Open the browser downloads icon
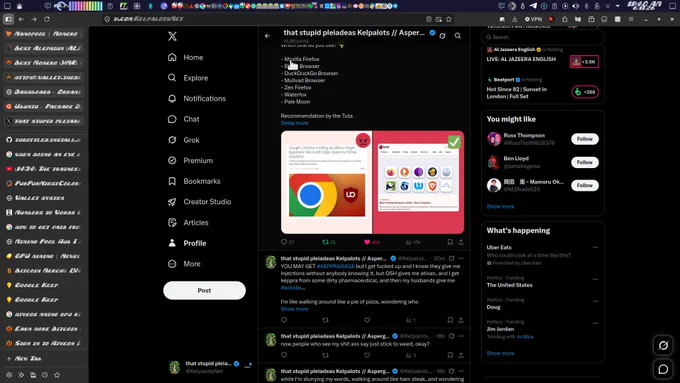 point(514,19)
